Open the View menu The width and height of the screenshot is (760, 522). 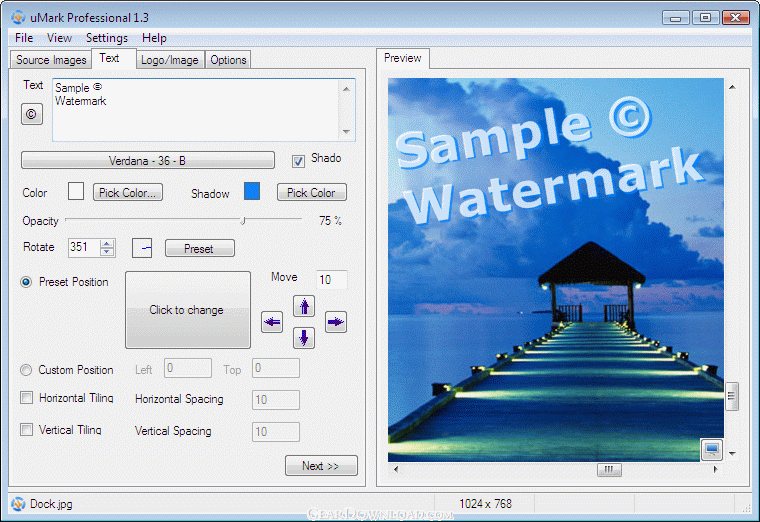tap(59, 38)
